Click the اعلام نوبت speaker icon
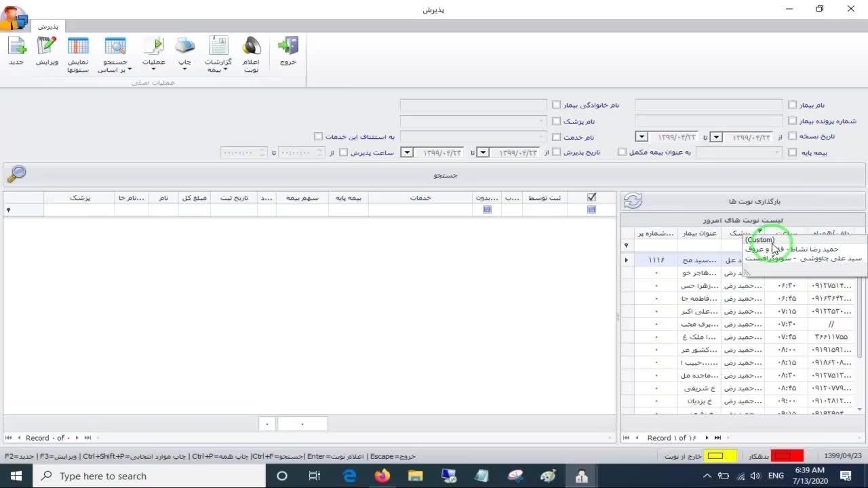 tap(251, 47)
